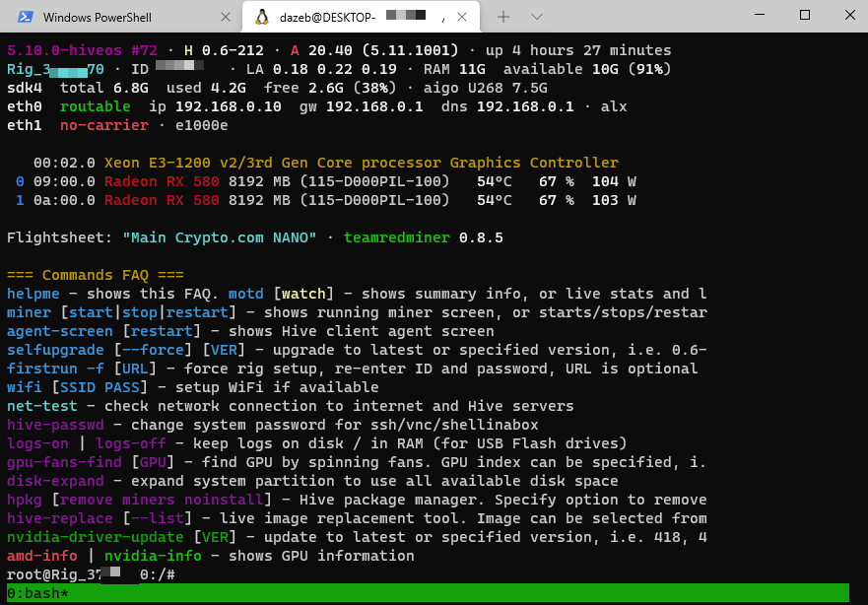Click the Radeon RX 580 name at 0a:00.0

pyautogui.click(x=162, y=200)
